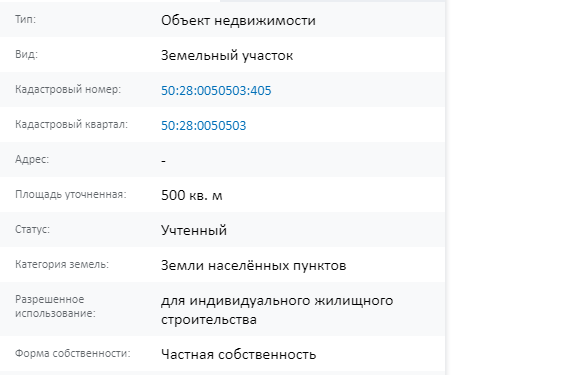Click the 'Частная собственность' value
568x375 pixels.
point(239,354)
